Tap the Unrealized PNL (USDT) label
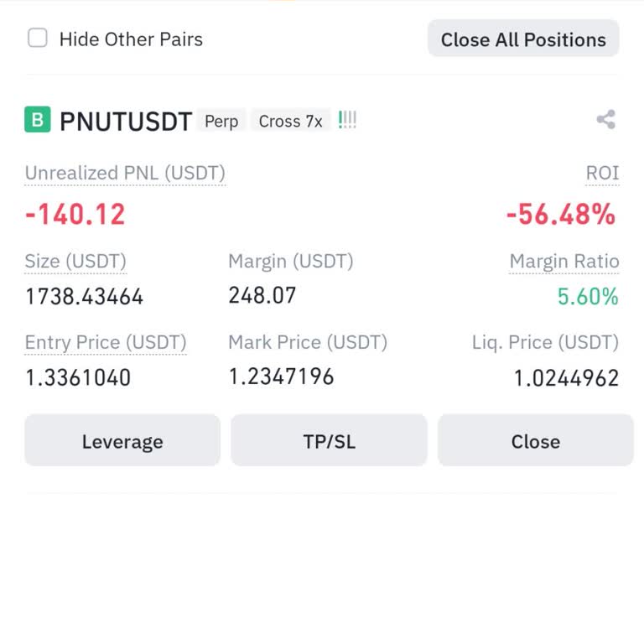Screen dimensions: 644x644 (x=125, y=174)
